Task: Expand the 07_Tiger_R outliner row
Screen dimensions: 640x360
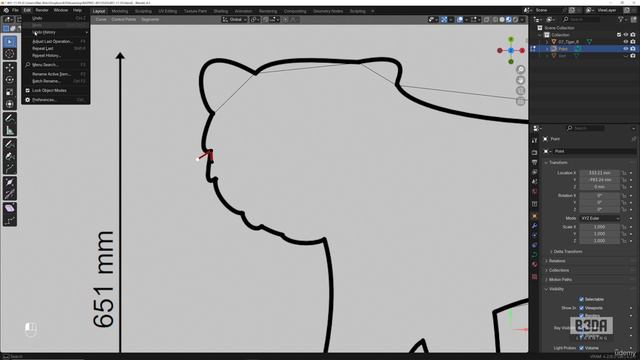Action: pyautogui.click(x=547, y=42)
